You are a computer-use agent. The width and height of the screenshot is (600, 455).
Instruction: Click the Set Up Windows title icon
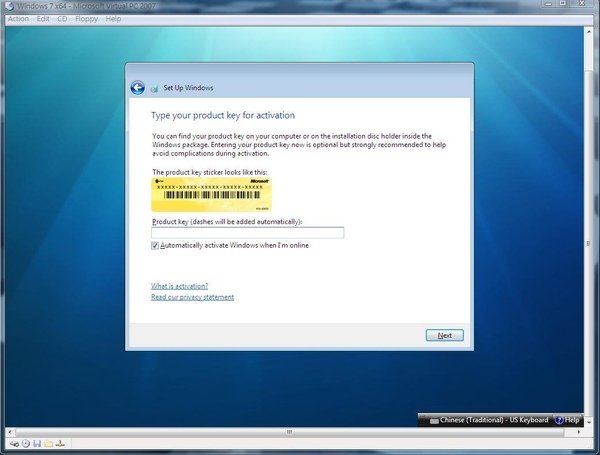[x=155, y=89]
